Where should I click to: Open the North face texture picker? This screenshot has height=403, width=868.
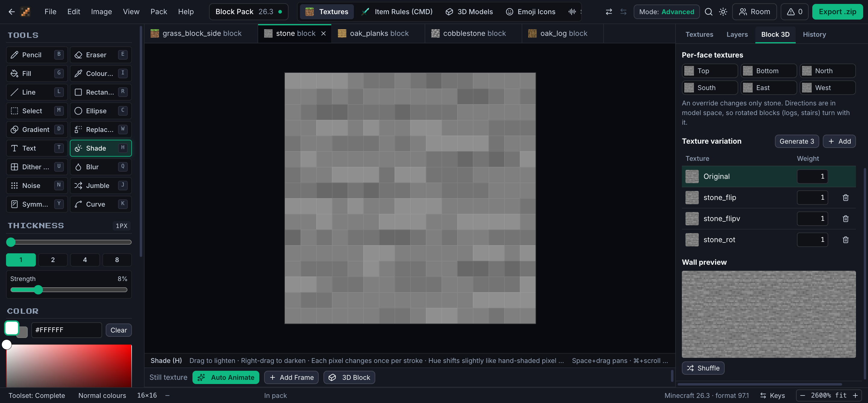pos(828,71)
